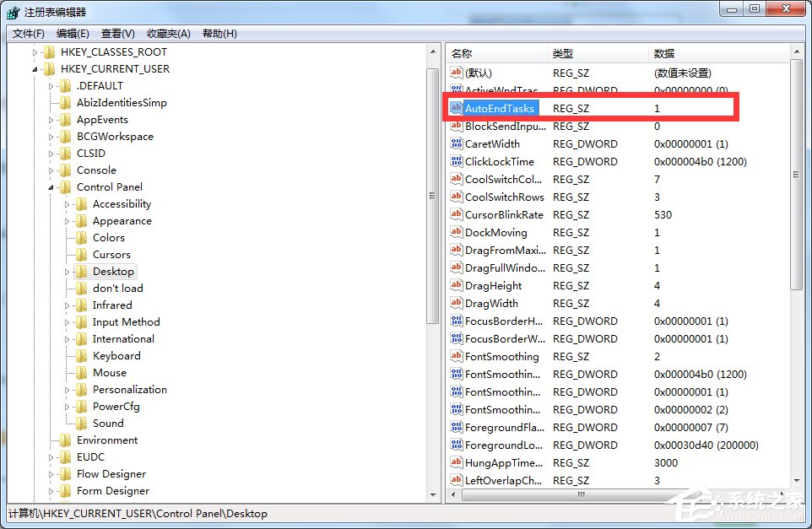Click the Mouse folder icon

coord(82,372)
